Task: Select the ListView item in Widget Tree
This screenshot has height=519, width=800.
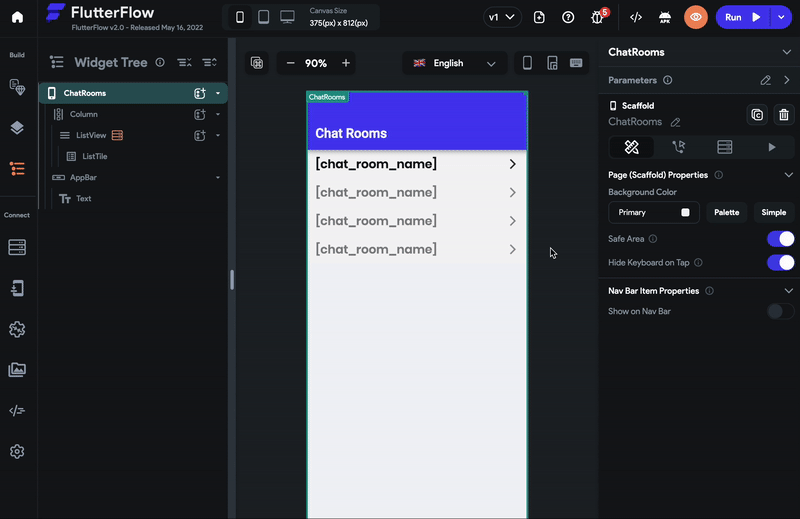Action: tap(91, 135)
